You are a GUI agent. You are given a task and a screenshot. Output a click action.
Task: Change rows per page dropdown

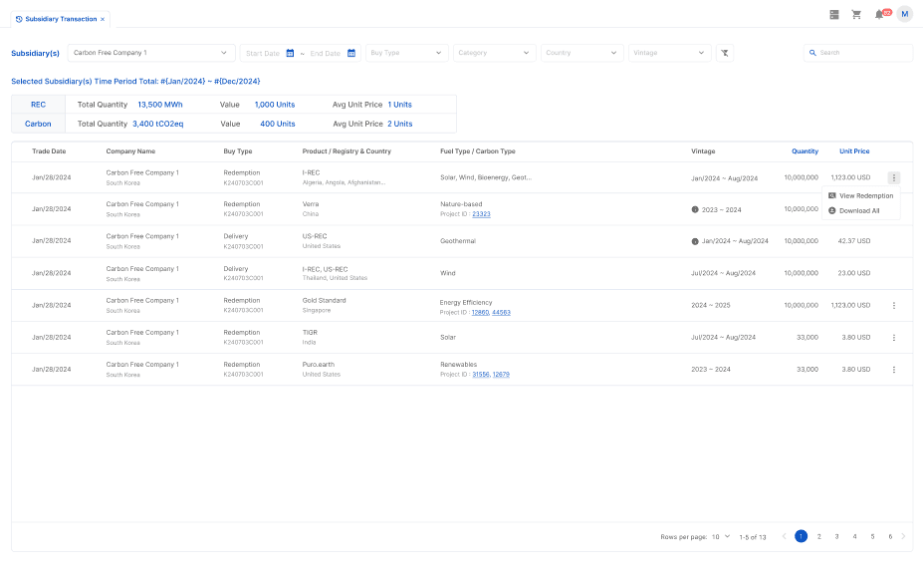tap(721, 536)
